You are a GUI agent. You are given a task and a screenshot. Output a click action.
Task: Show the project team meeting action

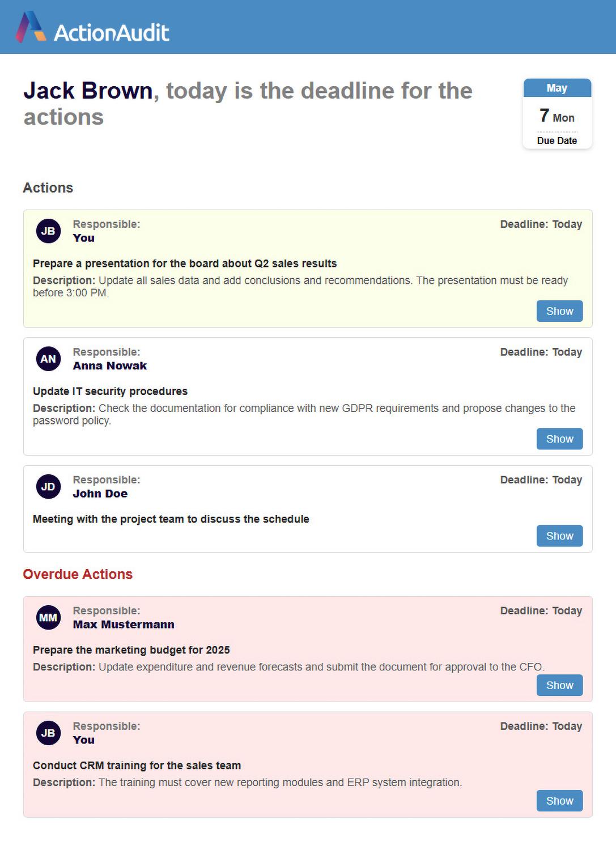click(x=559, y=536)
